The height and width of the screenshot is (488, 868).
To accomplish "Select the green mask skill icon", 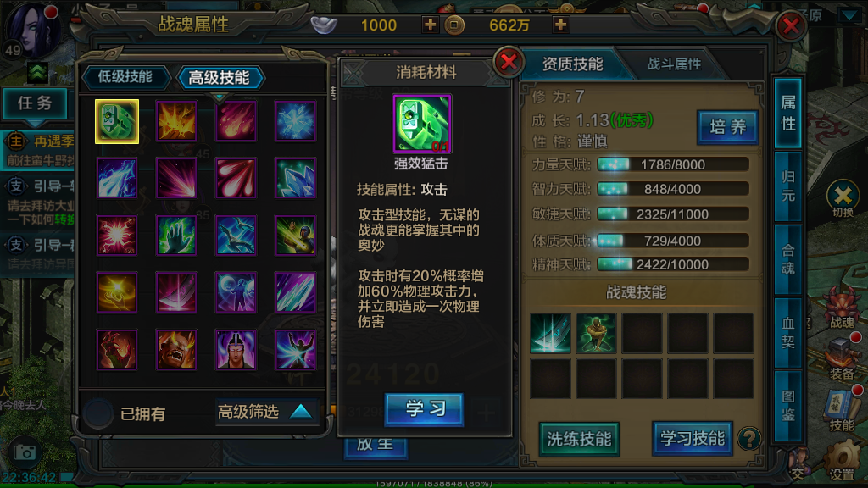I will pyautogui.click(x=117, y=121).
